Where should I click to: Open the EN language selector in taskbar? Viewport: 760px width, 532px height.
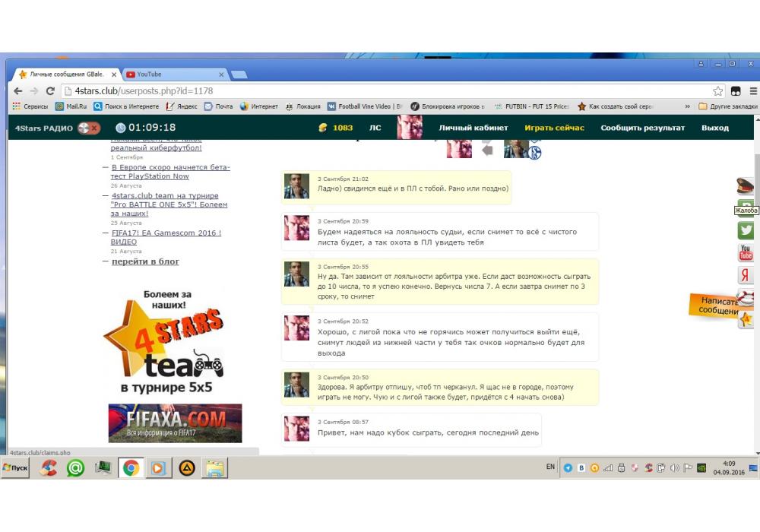coord(550,467)
